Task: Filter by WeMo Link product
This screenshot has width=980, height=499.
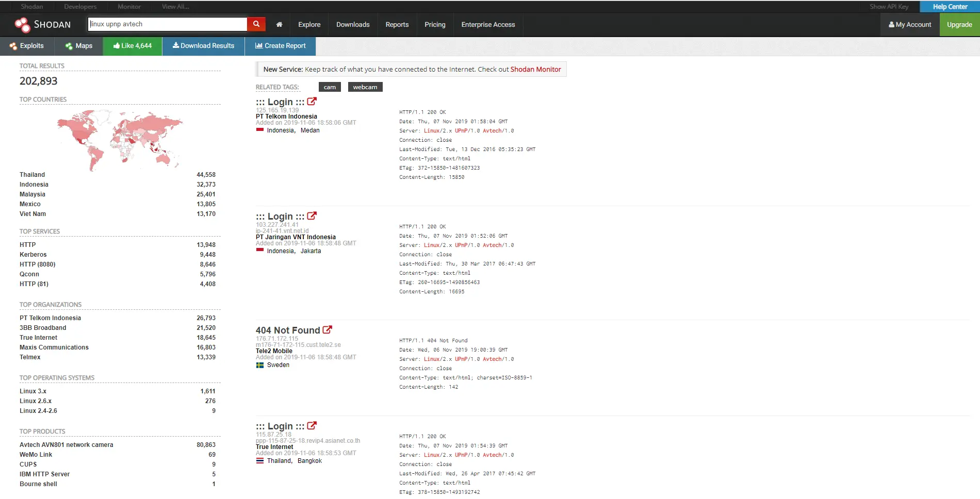Action: [x=36, y=455]
